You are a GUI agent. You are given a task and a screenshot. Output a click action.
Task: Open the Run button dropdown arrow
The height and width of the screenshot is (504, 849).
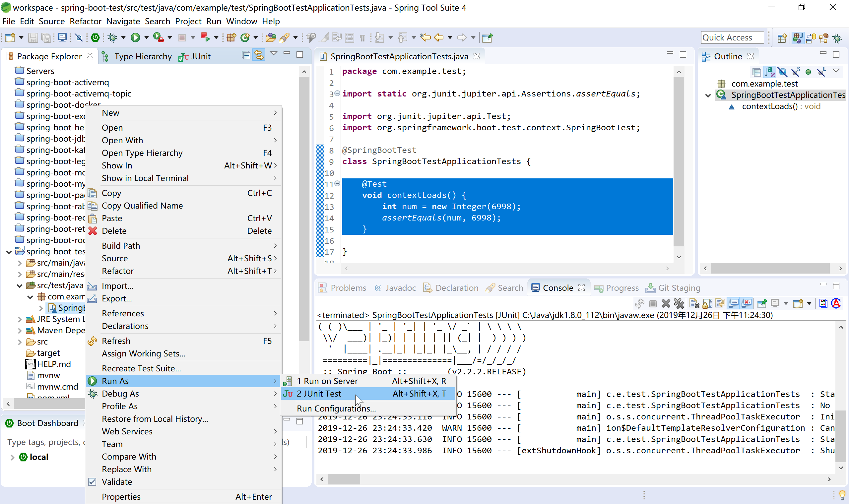[x=146, y=37]
